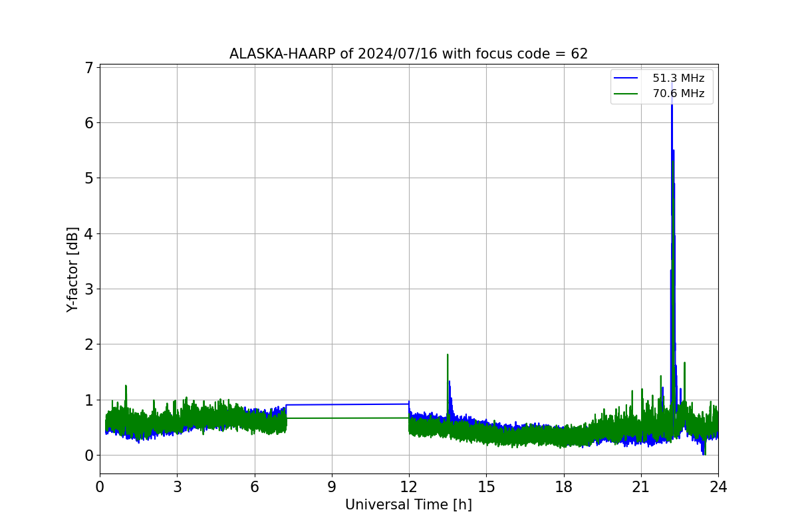
Task: Click the 'Universal Time [h]' axis label
Action: (x=408, y=505)
